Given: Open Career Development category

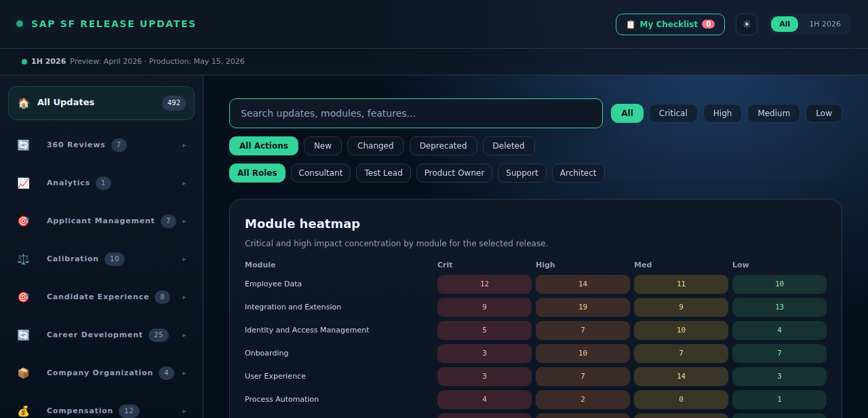Looking at the screenshot, I should [101, 335].
